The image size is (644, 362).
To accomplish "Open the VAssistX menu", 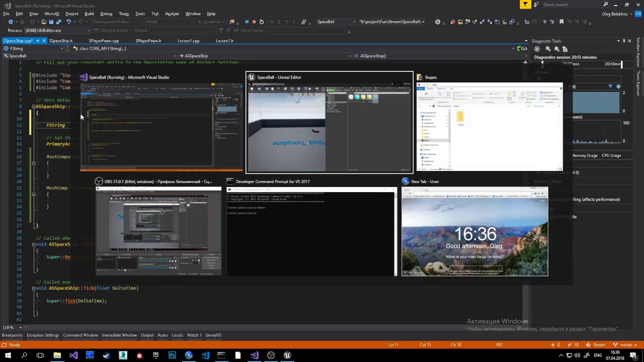I will click(x=51, y=14).
